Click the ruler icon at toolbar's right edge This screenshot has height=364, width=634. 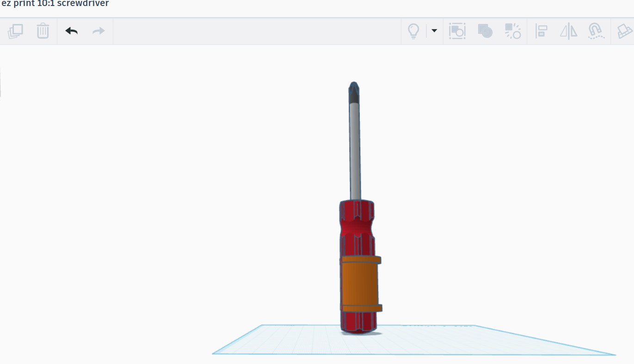[625, 31]
